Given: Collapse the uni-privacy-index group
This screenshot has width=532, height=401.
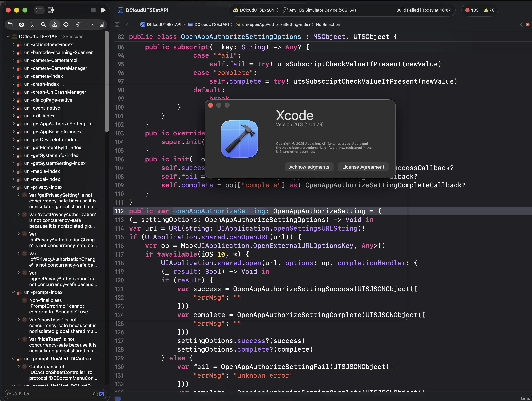Looking at the screenshot, I should click(x=14, y=187).
